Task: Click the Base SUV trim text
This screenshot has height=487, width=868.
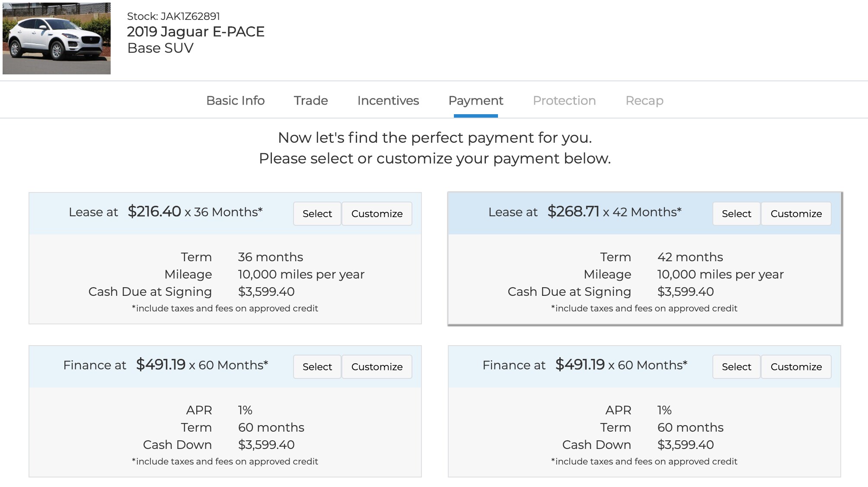Action: coord(160,48)
